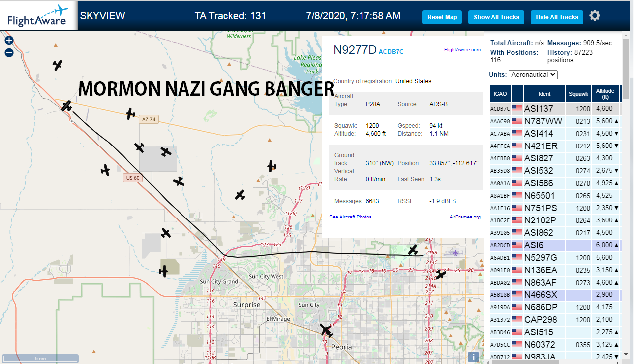This screenshot has width=634, height=364.
Task: Click the N9277D title in info panel
Action: pyautogui.click(x=355, y=50)
